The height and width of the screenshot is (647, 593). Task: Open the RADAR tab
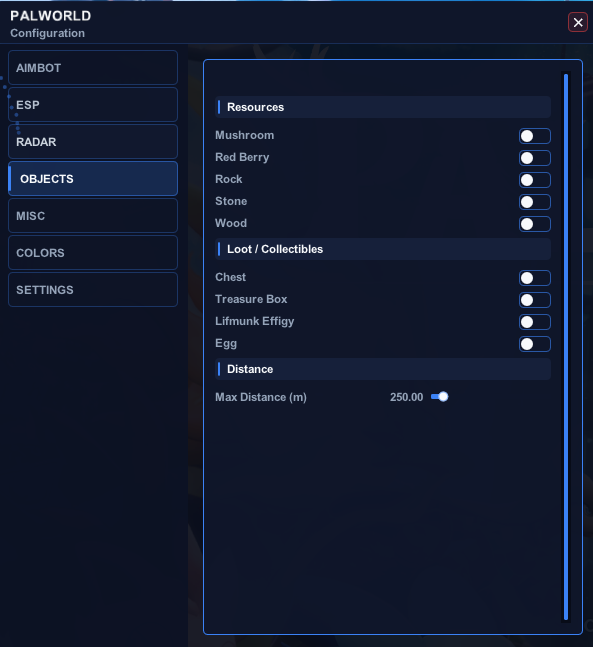93,142
